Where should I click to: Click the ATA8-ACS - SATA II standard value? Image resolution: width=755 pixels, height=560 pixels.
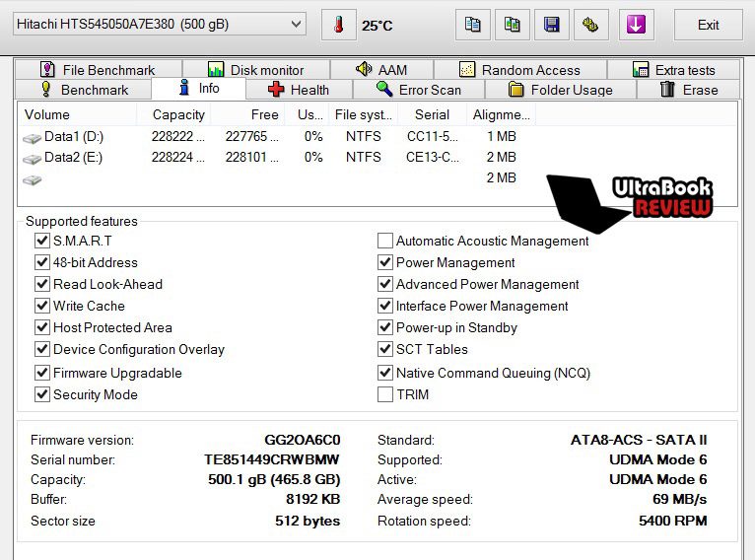(639, 440)
